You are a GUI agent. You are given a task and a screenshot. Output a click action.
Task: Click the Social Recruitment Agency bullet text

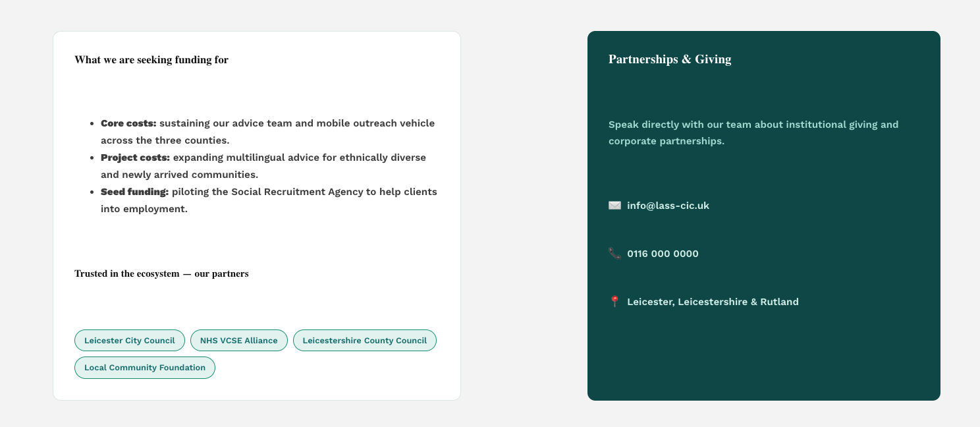pyautogui.click(x=269, y=200)
